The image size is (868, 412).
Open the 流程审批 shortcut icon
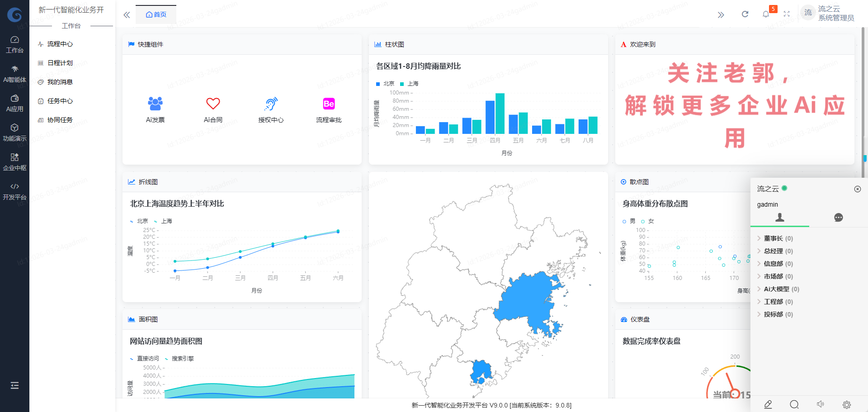click(x=329, y=104)
